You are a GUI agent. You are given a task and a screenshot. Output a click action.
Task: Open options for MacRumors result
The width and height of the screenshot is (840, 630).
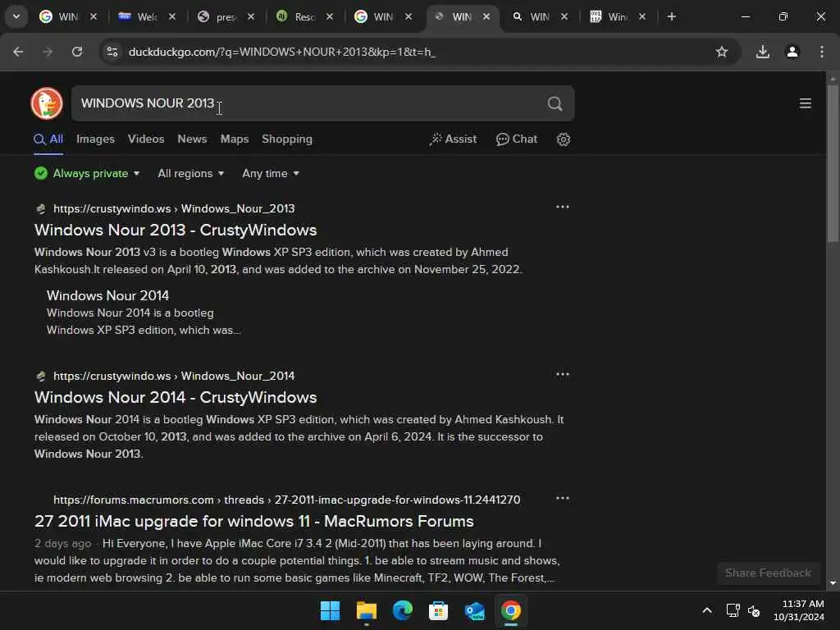click(563, 498)
